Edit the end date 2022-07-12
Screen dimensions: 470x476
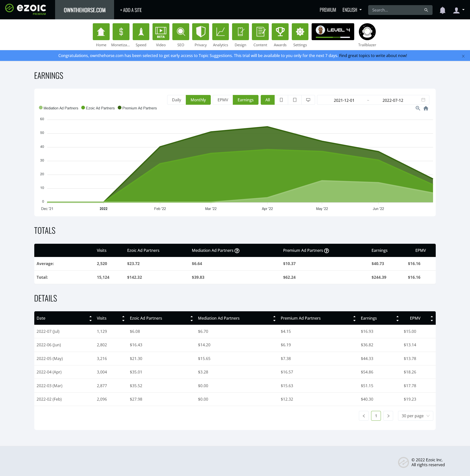coord(393,100)
